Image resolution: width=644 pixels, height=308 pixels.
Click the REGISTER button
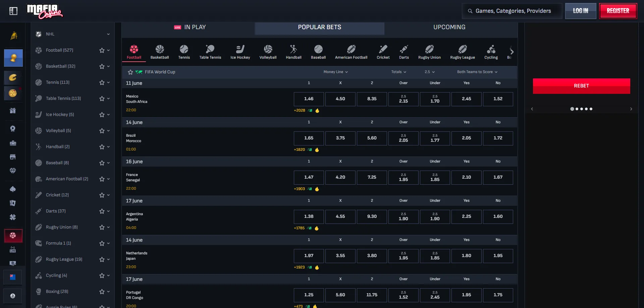click(618, 11)
